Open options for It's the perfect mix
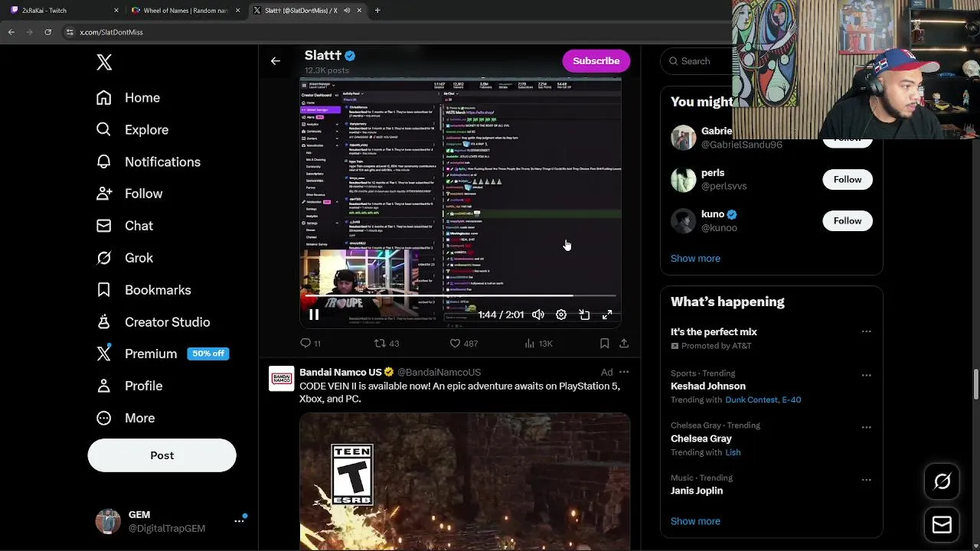 pos(866,331)
